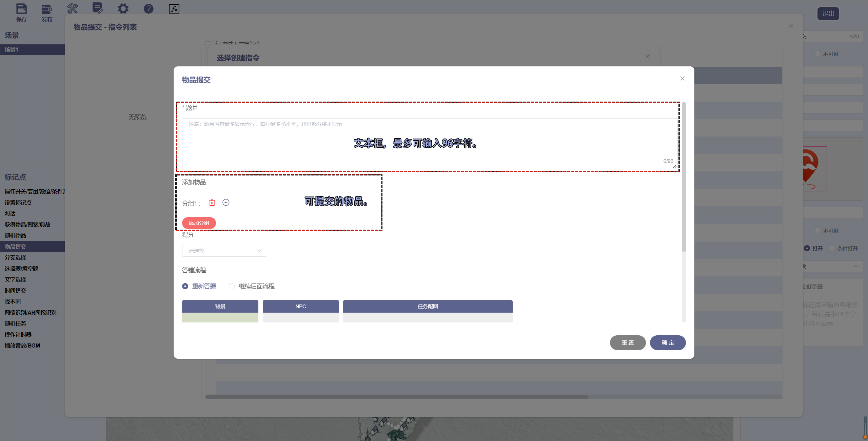Select the 继续后面流程 radio option
This screenshot has height=441, width=868.
click(232, 286)
